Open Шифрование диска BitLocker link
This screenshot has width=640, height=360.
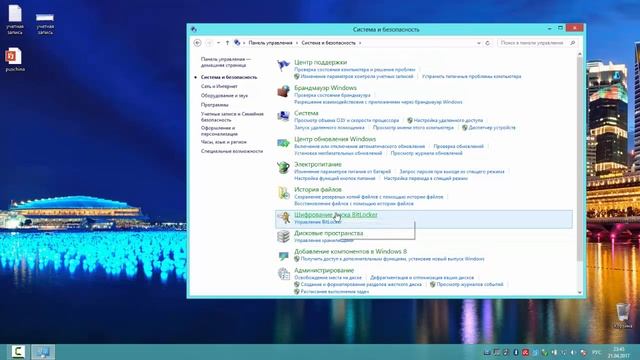point(336,215)
